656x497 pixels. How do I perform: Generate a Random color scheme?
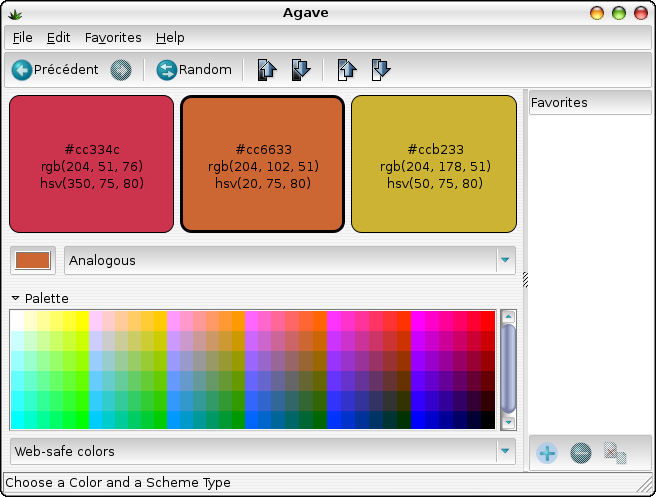[x=194, y=70]
